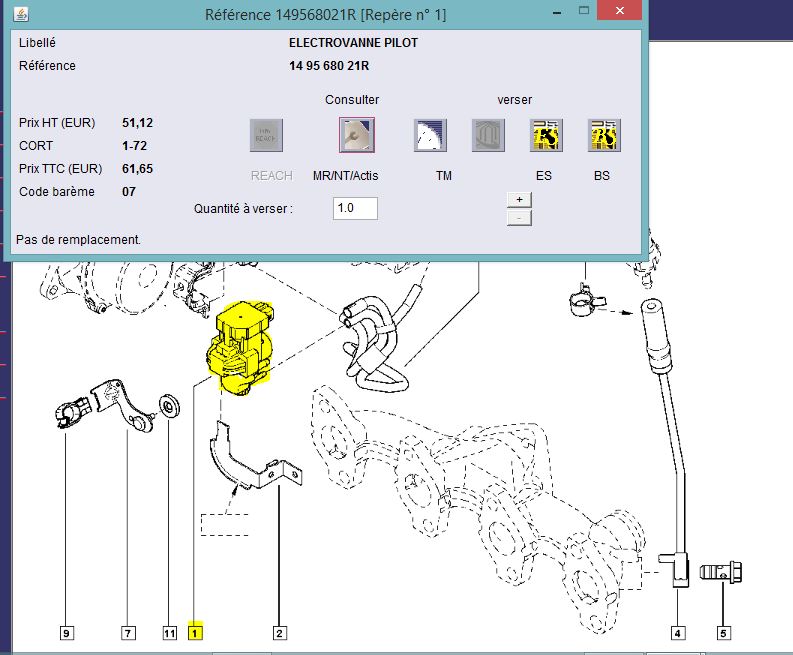Click the BS basket icon
The width and height of the screenshot is (793, 655).
(604, 135)
